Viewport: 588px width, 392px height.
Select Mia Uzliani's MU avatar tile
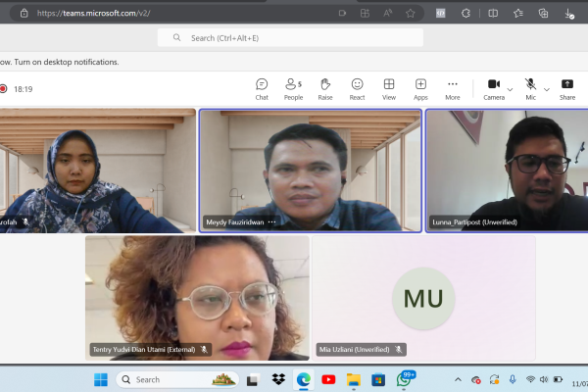(x=423, y=298)
